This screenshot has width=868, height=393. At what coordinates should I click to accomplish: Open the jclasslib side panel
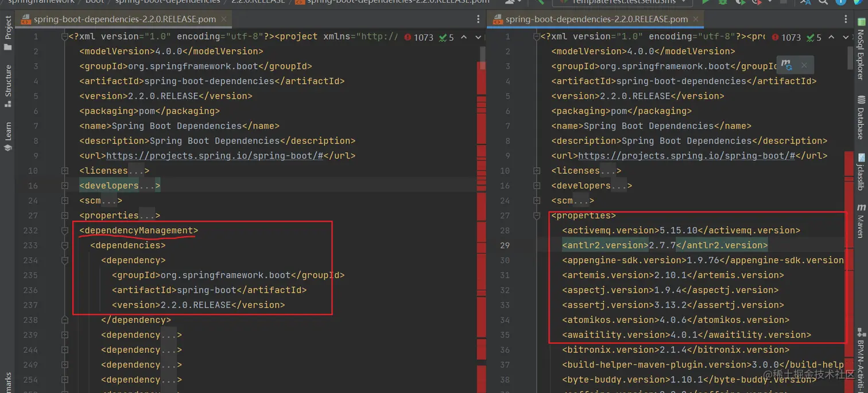(x=861, y=172)
